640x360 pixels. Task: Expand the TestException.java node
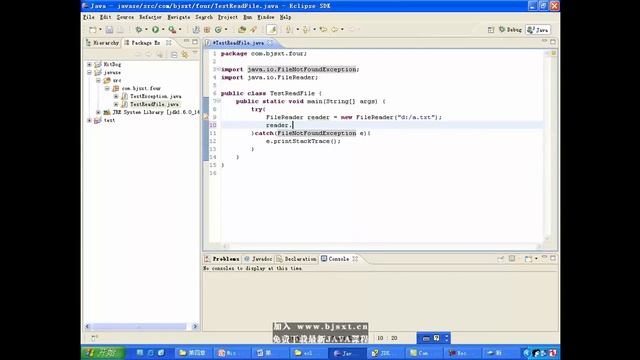coord(116,96)
